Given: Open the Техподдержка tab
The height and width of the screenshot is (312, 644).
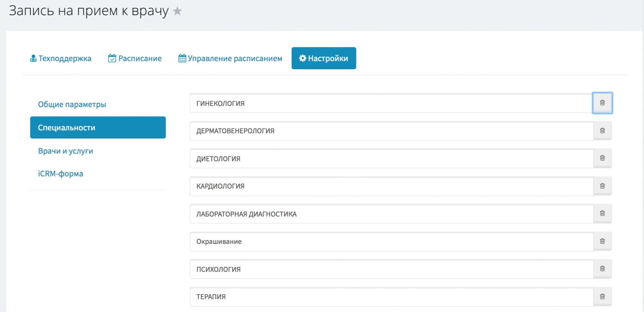Looking at the screenshot, I should pyautogui.click(x=61, y=58).
